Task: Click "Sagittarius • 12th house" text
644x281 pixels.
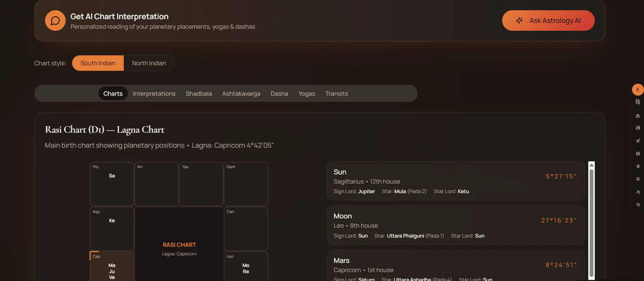Action: (x=367, y=182)
